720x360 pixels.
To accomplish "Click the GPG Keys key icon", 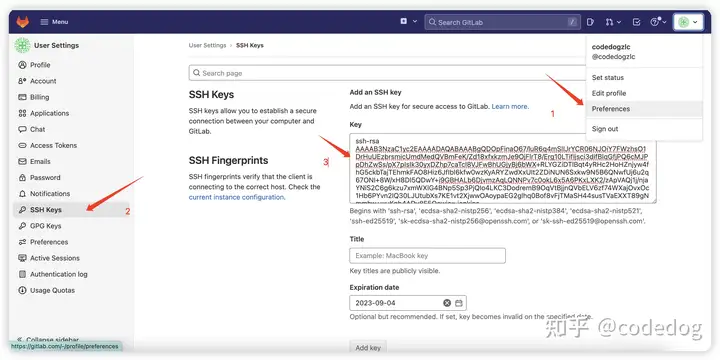I will coord(22,226).
